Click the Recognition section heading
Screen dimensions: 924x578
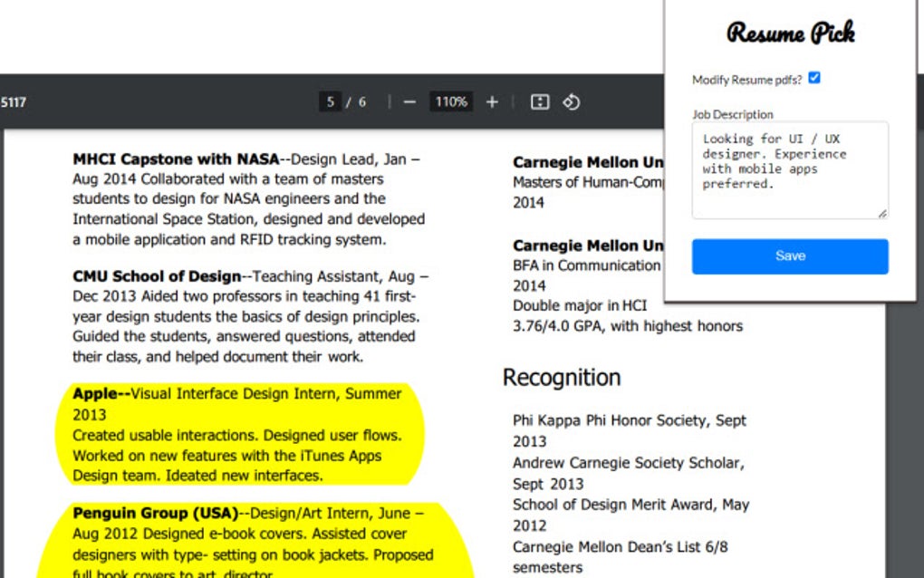point(561,378)
